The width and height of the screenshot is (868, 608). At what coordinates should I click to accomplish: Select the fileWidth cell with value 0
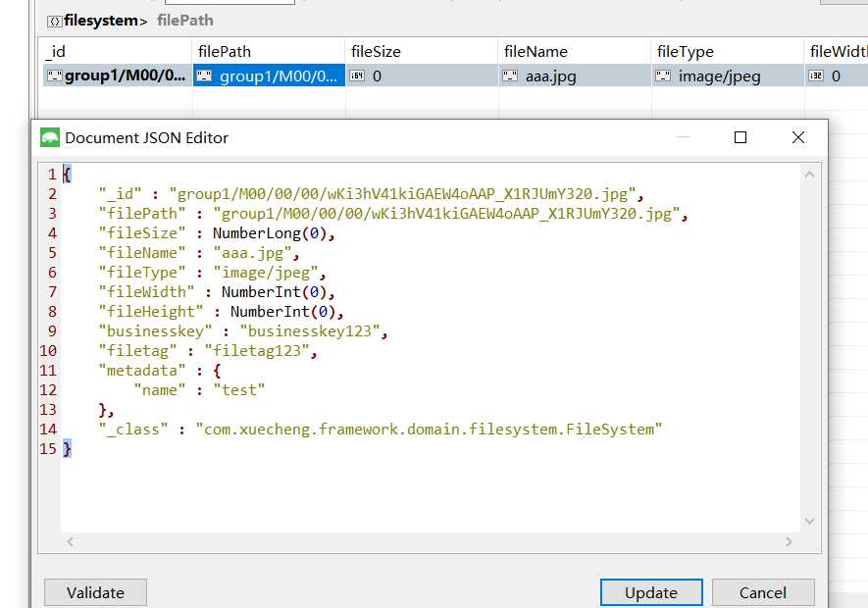[837, 76]
